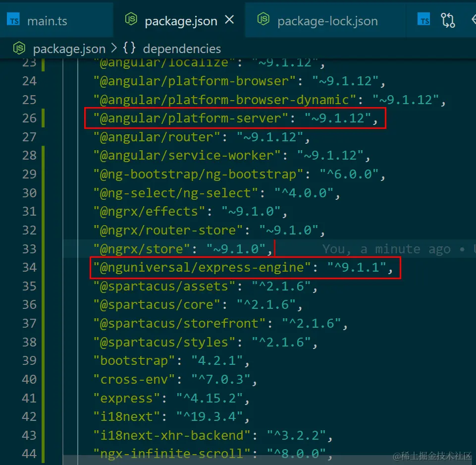This screenshot has width=476, height=465.
Task: Click the Node.js icon on package.json tab
Action: (131, 19)
